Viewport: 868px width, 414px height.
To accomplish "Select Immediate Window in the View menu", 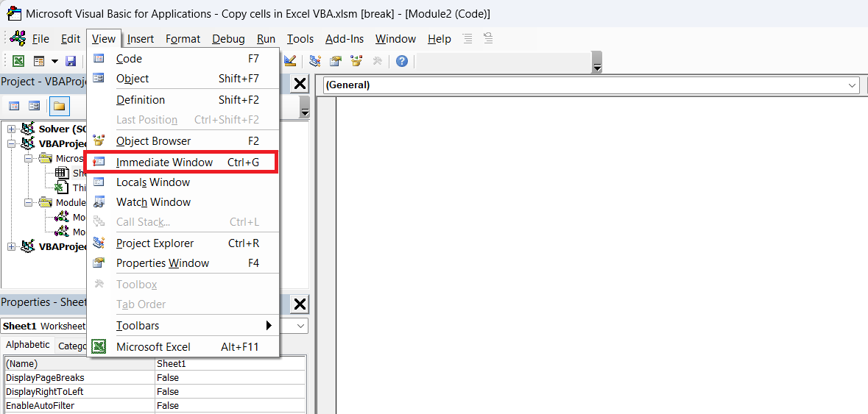I will [x=183, y=163].
